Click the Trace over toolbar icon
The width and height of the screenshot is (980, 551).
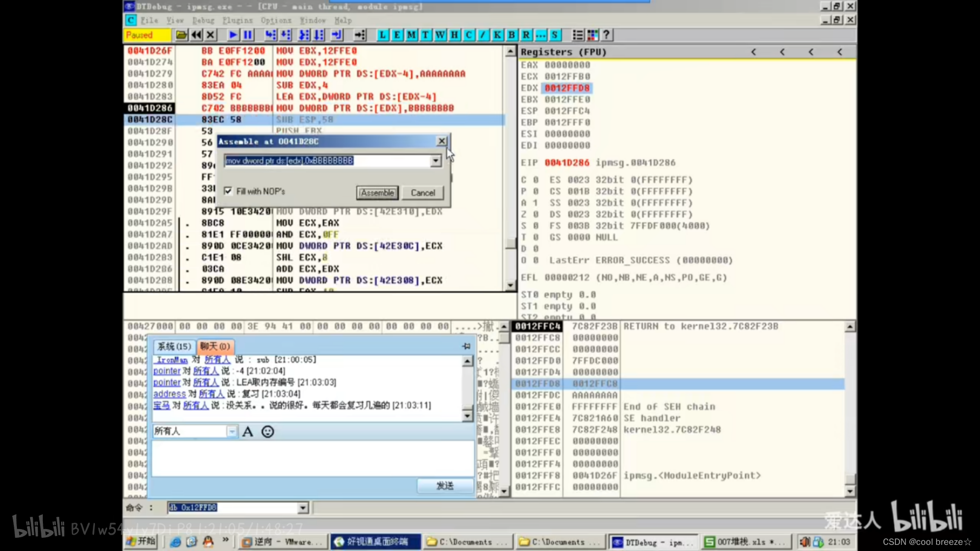pyautogui.click(x=319, y=35)
